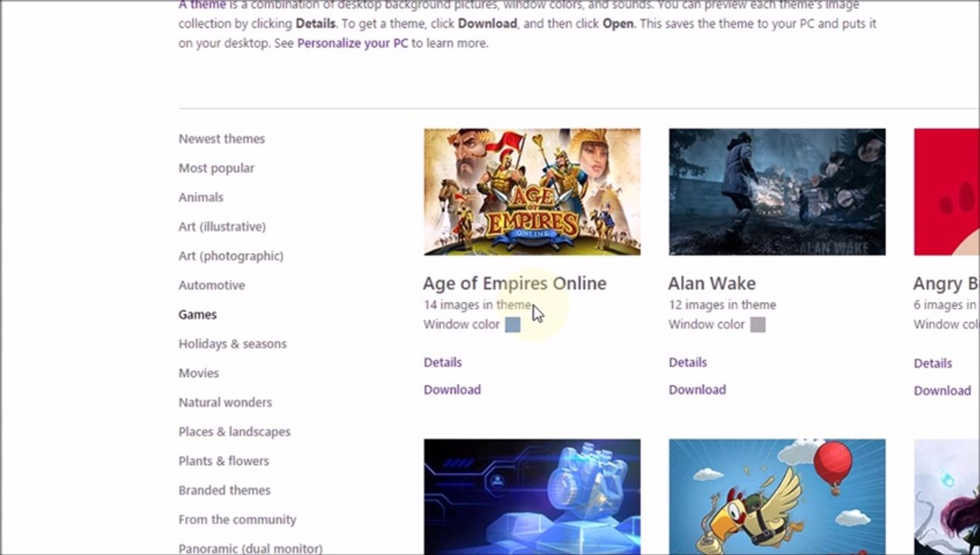Click '14 images in theme' text
The image size is (980, 555).
tap(478, 305)
